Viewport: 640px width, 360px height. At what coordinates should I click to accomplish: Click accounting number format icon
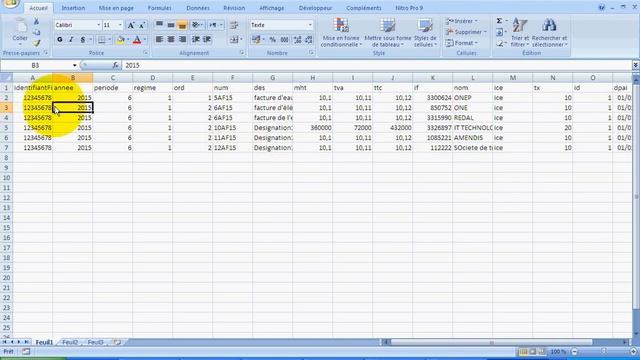pos(256,39)
